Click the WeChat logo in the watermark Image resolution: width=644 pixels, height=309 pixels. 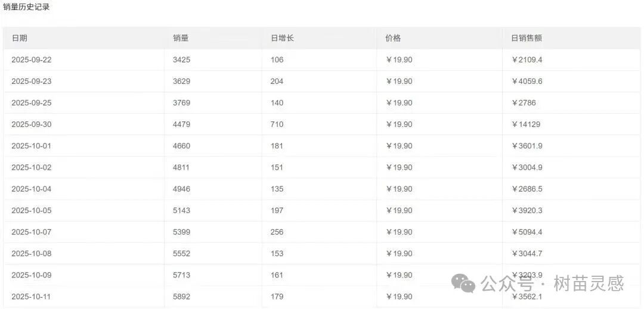(x=463, y=283)
